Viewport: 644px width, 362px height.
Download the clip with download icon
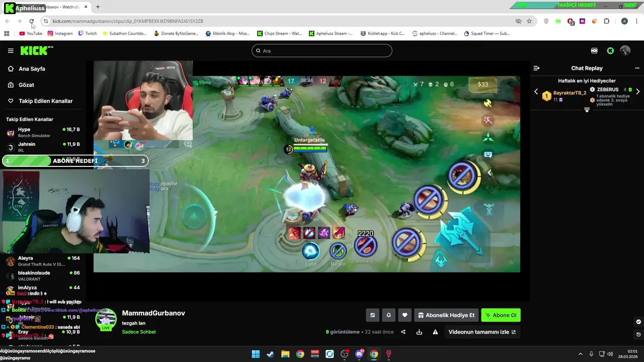tap(419, 332)
